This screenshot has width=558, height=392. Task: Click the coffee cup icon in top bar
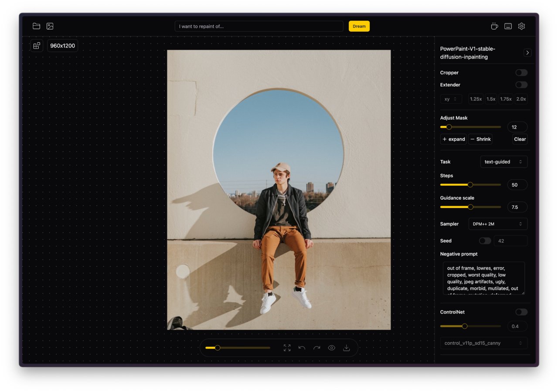click(x=494, y=26)
